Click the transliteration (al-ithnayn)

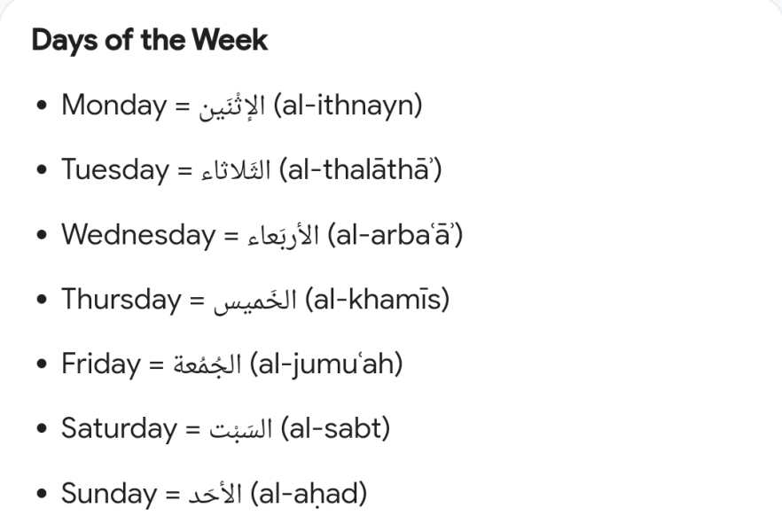tap(348, 106)
